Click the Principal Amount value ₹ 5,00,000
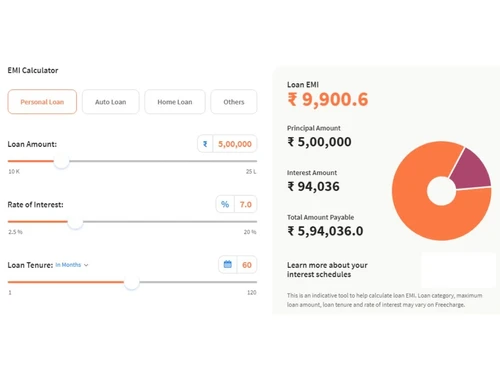Image resolution: width=500 pixels, height=375 pixels. click(x=319, y=142)
